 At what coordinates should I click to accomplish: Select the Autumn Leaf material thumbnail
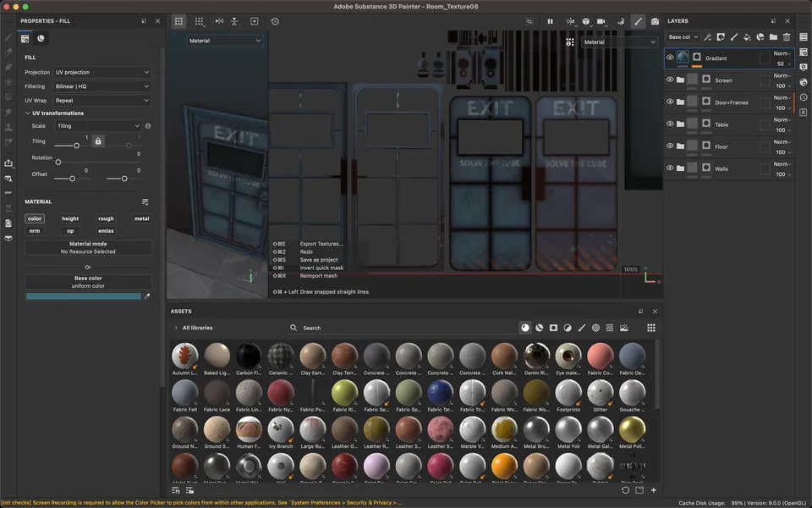pos(185,356)
